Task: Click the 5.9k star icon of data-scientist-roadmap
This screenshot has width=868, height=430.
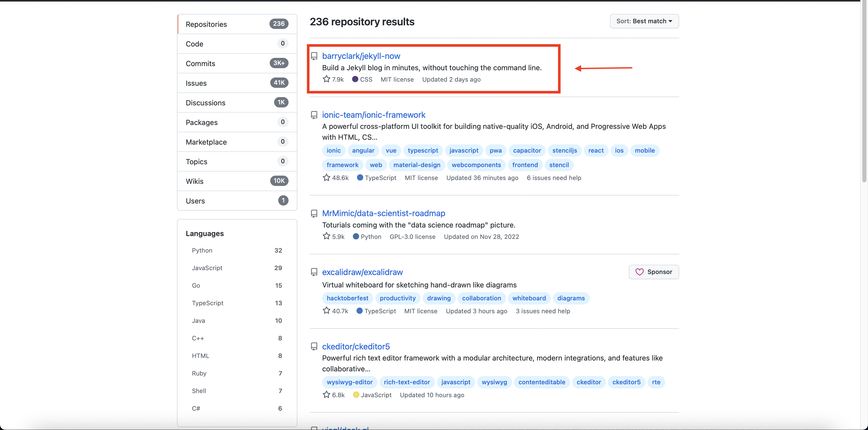Action: coord(326,236)
